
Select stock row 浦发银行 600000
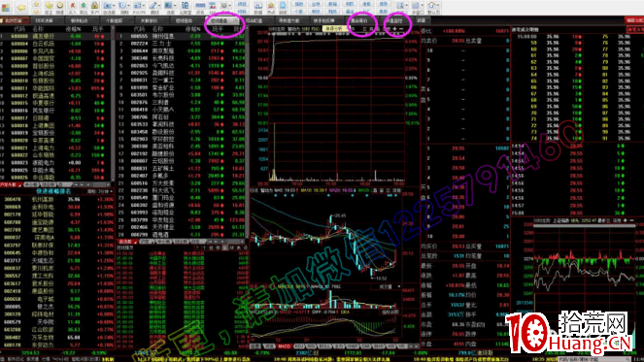pyautogui.click(x=56, y=36)
